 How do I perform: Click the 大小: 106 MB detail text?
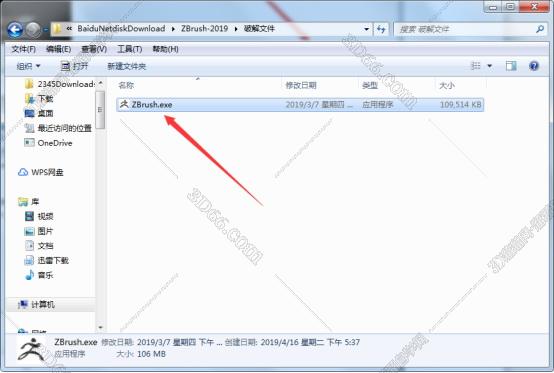[x=141, y=354]
